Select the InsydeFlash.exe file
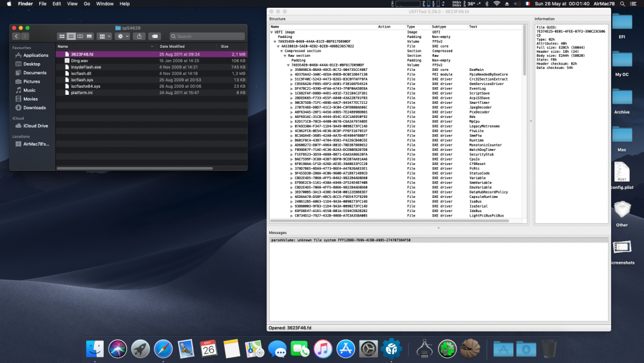 coord(151,67)
